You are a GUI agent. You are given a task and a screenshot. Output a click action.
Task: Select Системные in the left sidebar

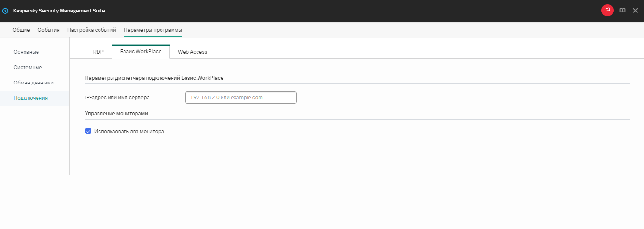point(28,67)
